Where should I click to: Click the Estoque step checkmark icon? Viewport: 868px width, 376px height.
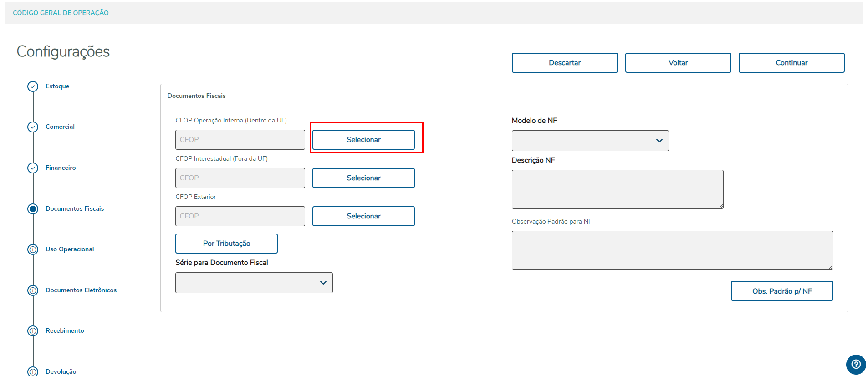point(33,86)
